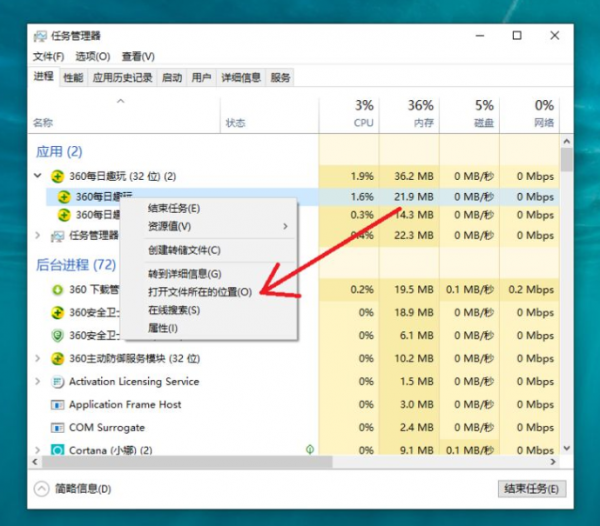Click the 360 下载管理 green icon
Image resolution: width=600 pixels, height=526 pixels.
(57, 290)
